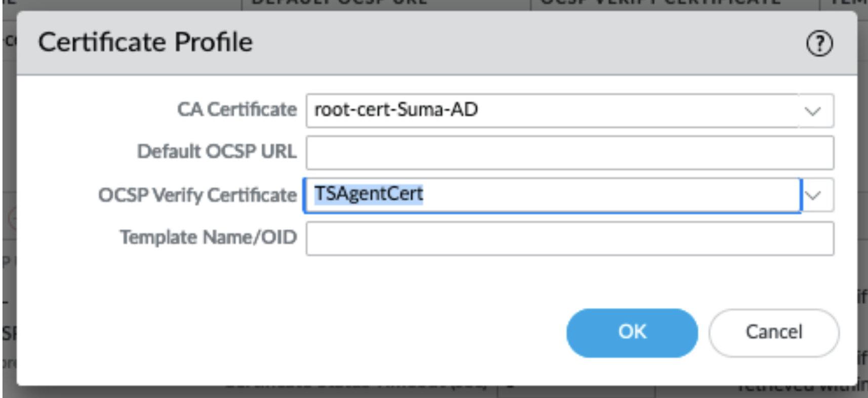This screenshot has height=398, width=868.
Task: Click the OCSP Verify Certificate label
Action: (x=198, y=195)
